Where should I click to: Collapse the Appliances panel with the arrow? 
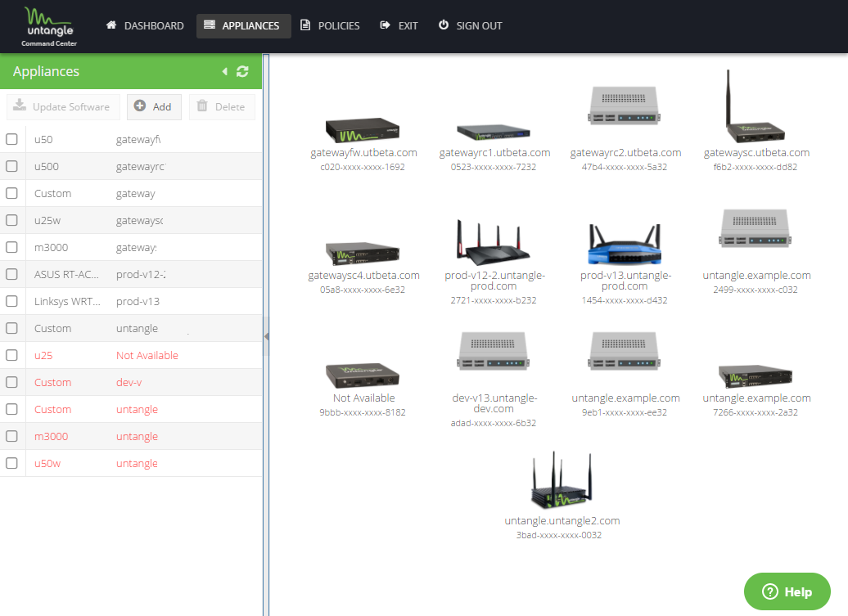pyautogui.click(x=225, y=71)
